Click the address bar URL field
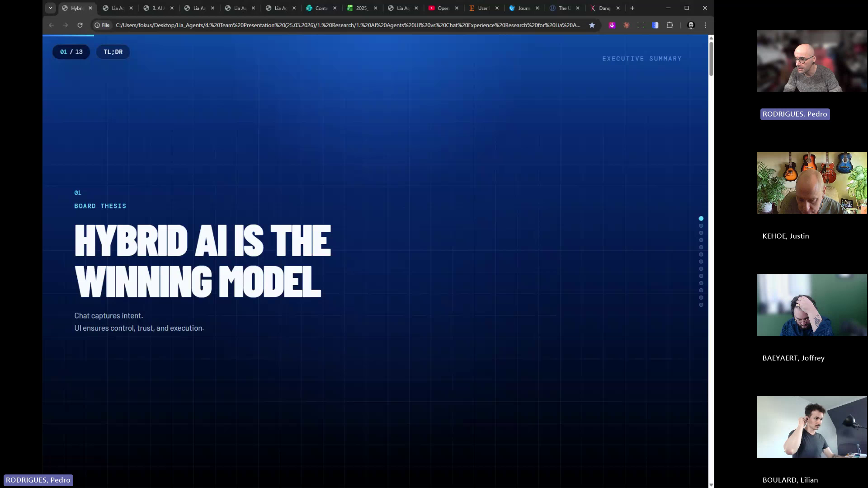 348,25
